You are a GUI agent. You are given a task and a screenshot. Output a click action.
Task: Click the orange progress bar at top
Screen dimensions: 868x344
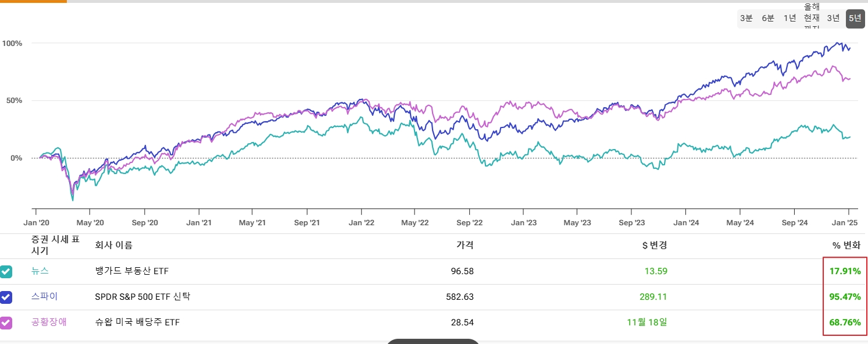click(x=33, y=1)
